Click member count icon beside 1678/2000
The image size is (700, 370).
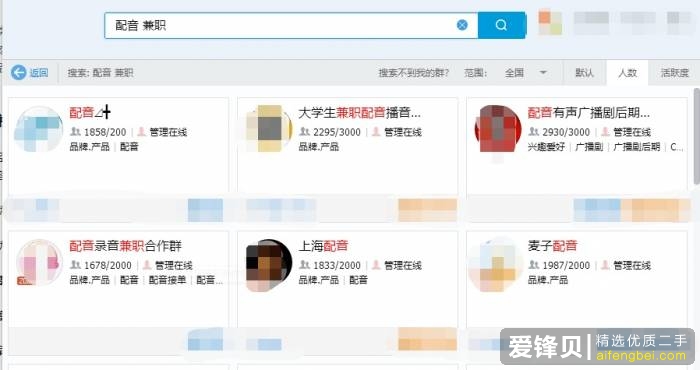pos(75,265)
